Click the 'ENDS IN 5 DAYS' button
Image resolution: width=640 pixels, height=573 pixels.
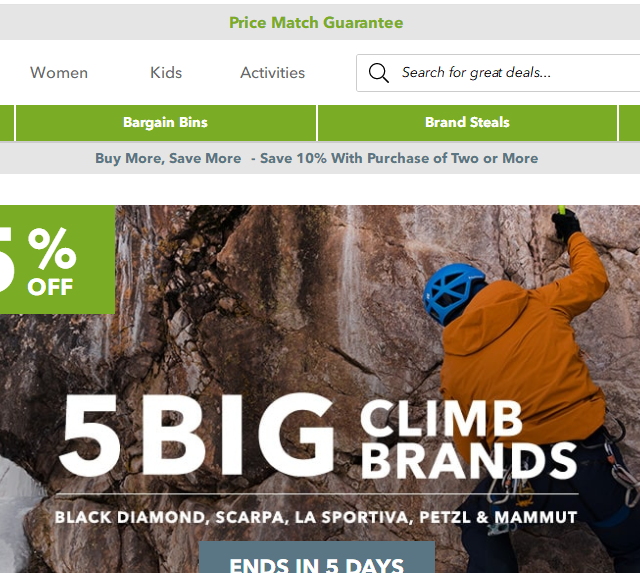(317, 557)
